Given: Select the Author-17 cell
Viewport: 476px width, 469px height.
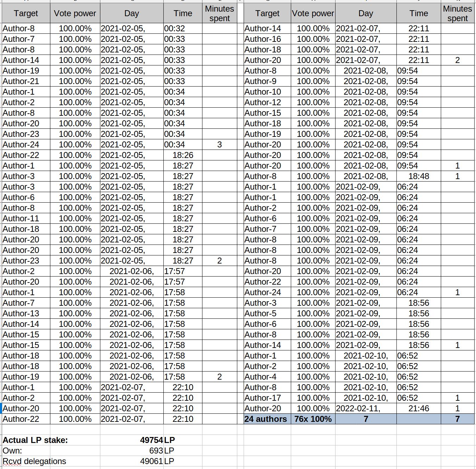Looking at the screenshot, I should (267, 398).
